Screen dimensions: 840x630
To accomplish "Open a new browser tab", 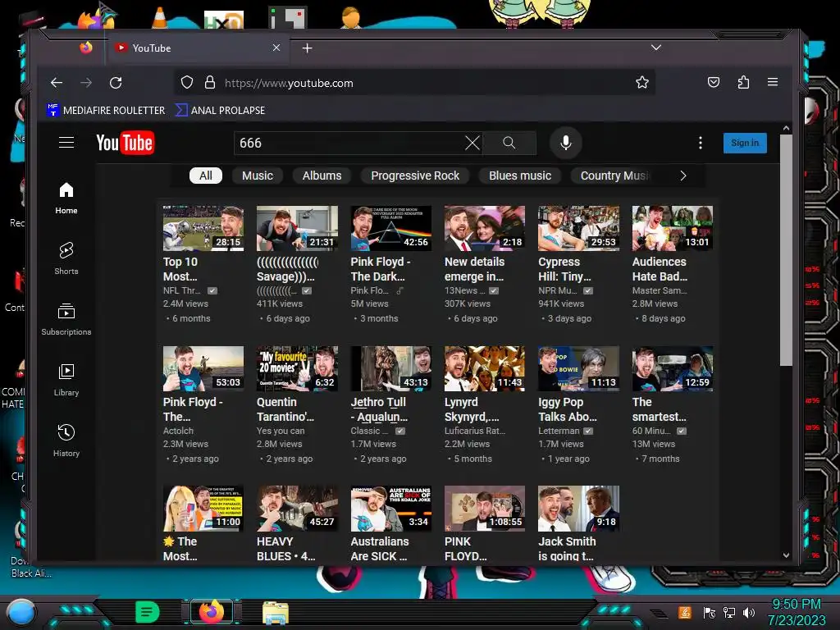I will coord(307,48).
